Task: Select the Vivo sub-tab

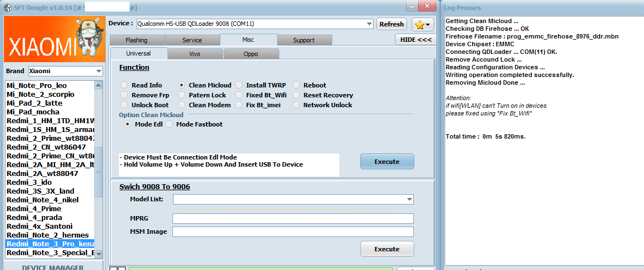Action: [194, 54]
